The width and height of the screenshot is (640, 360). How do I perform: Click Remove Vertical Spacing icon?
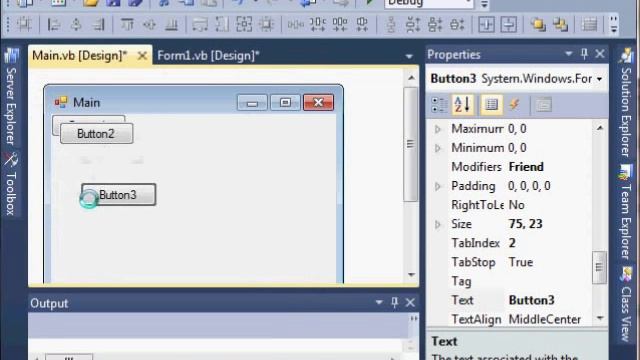pos(457,25)
